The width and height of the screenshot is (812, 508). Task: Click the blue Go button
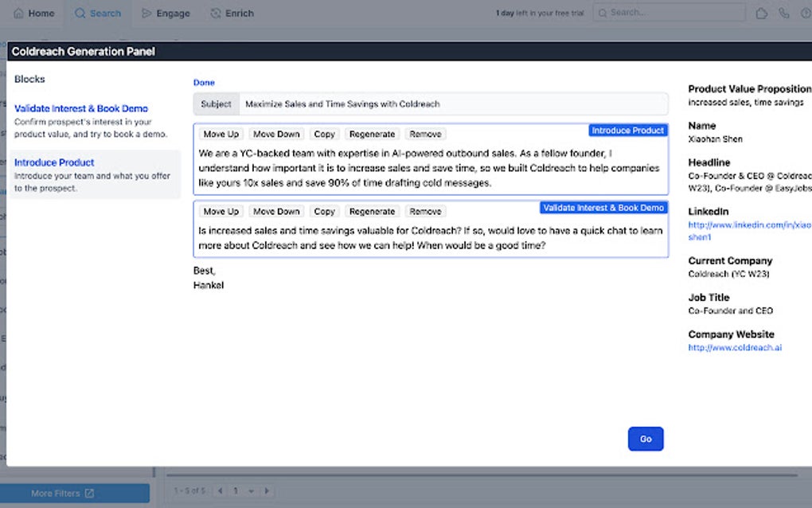(646, 439)
